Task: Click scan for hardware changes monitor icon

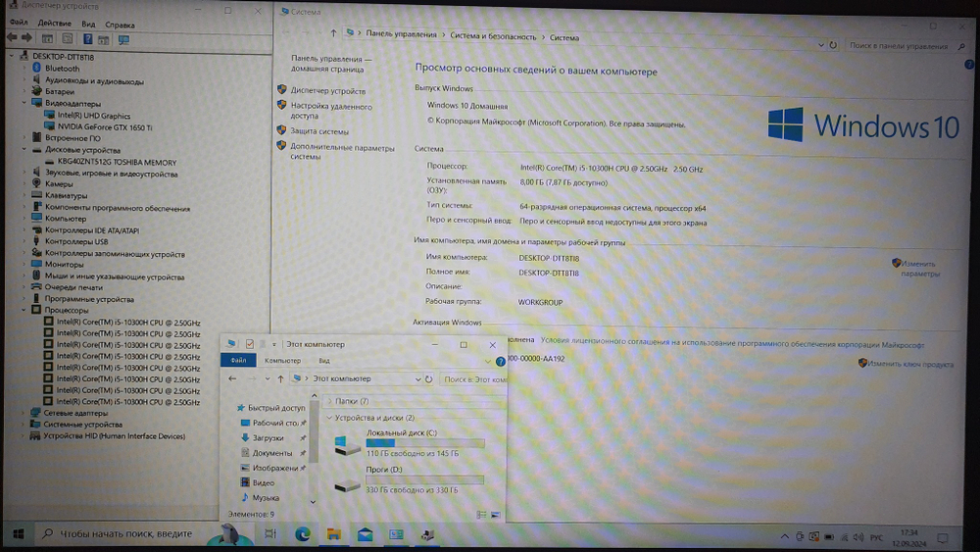Action: tap(123, 40)
